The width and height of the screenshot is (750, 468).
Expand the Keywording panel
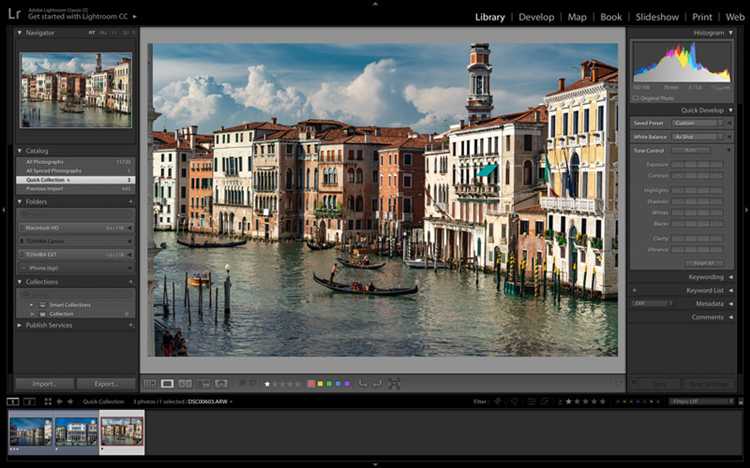pyautogui.click(x=731, y=277)
